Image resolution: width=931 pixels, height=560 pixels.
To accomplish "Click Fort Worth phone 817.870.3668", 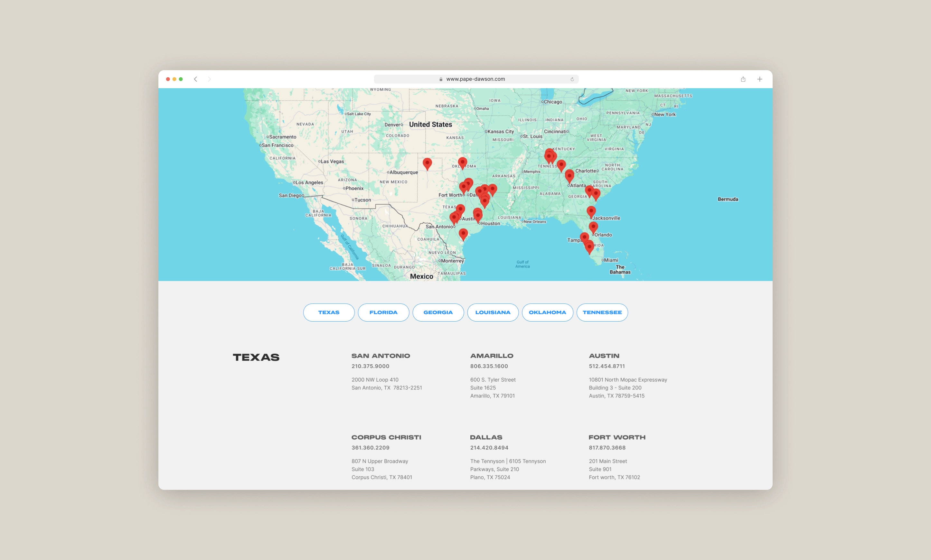I will [x=607, y=448].
